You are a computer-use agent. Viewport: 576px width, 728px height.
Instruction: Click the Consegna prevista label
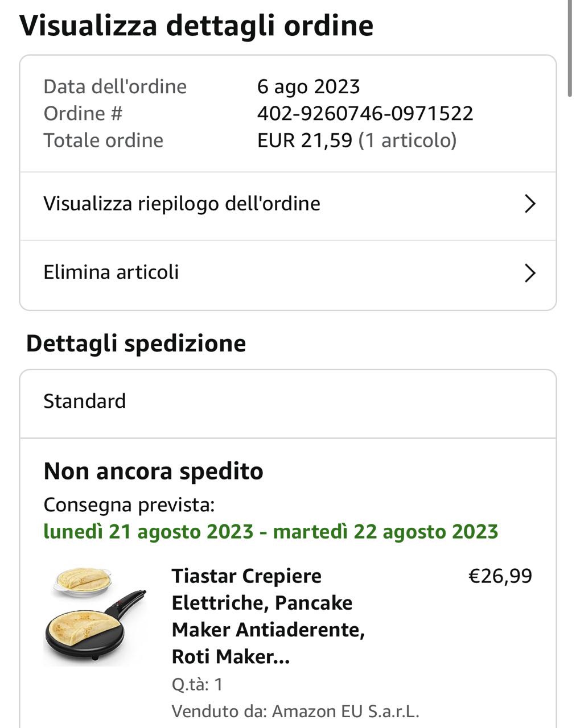tap(129, 504)
